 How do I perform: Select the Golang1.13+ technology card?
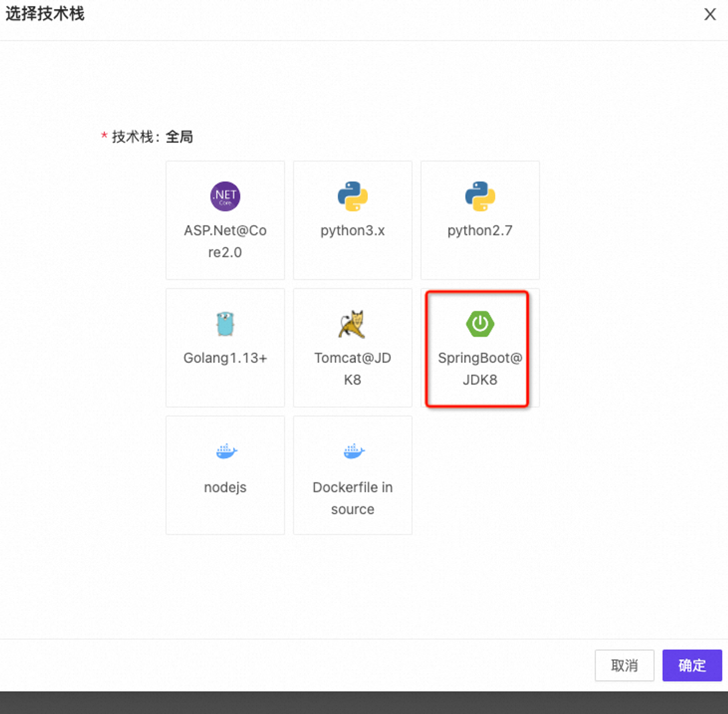[225, 348]
